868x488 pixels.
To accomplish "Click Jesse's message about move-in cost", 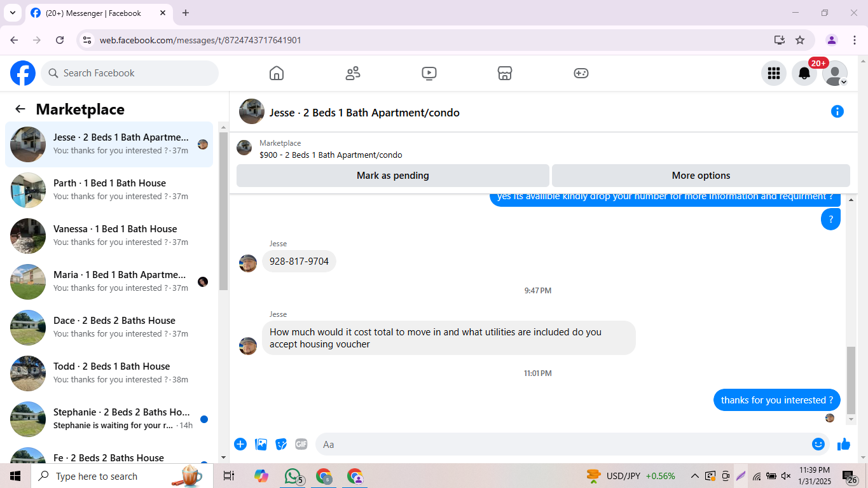I will pyautogui.click(x=449, y=338).
